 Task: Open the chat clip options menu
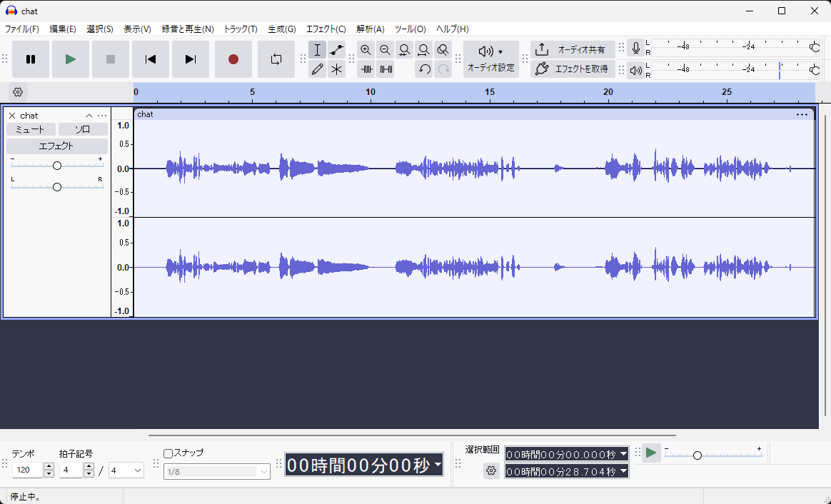click(802, 114)
